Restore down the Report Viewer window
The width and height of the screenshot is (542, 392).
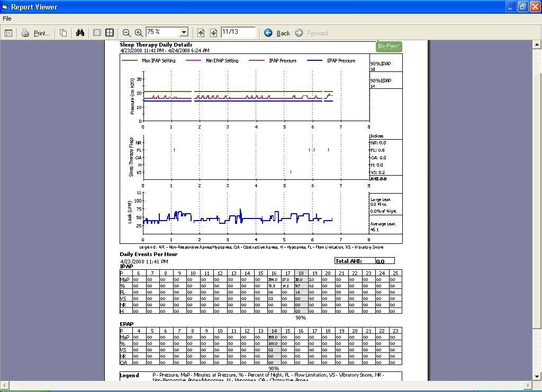tap(522, 6)
